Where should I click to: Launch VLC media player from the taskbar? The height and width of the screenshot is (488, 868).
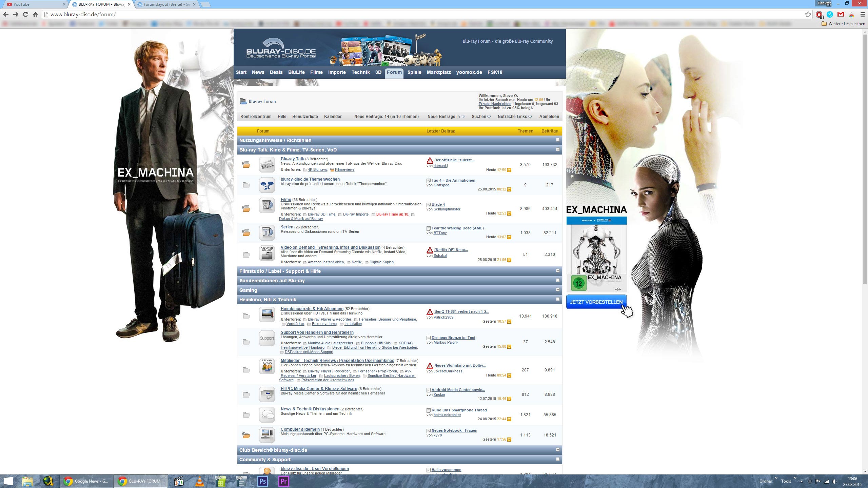[x=200, y=481]
